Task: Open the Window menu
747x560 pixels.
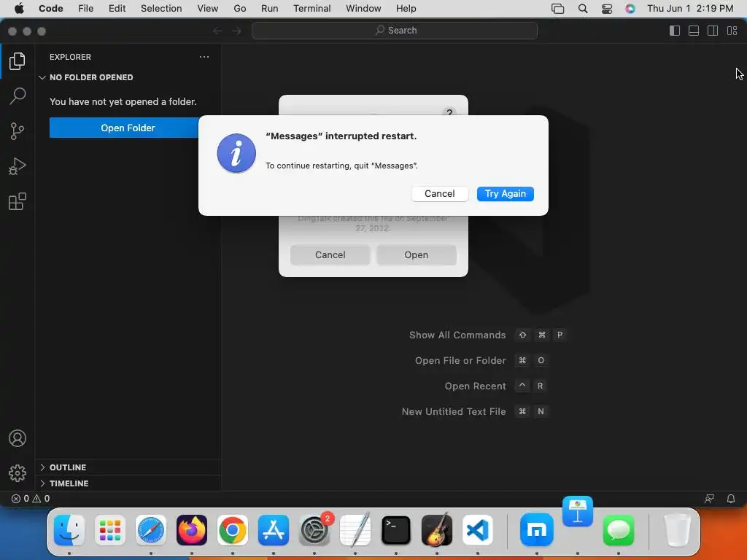Action: pyautogui.click(x=363, y=9)
